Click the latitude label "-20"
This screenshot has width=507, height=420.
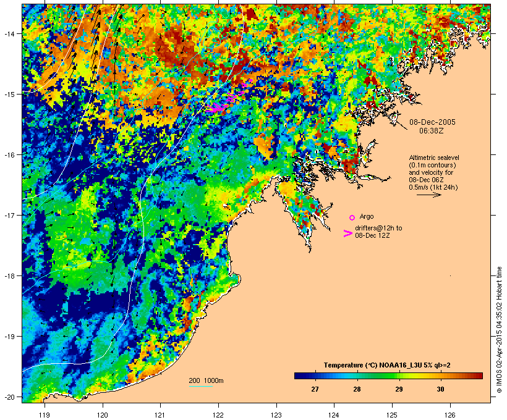pyautogui.click(x=9, y=397)
